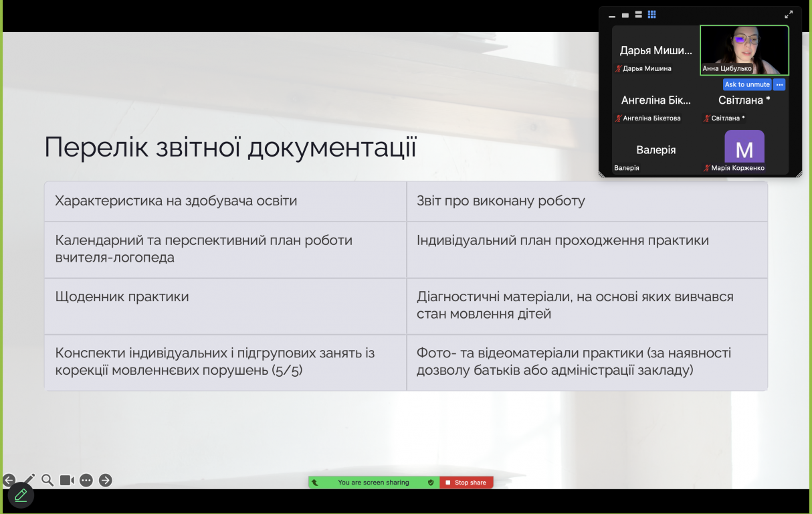Expand video panel to full screen

(x=789, y=14)
